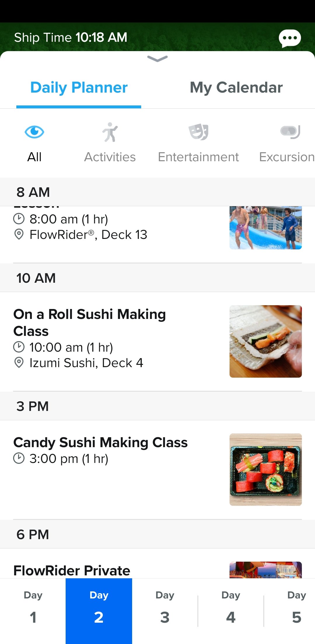Switch to the My Calendar tab
This screenshot has height=644, width=315.
236,88
